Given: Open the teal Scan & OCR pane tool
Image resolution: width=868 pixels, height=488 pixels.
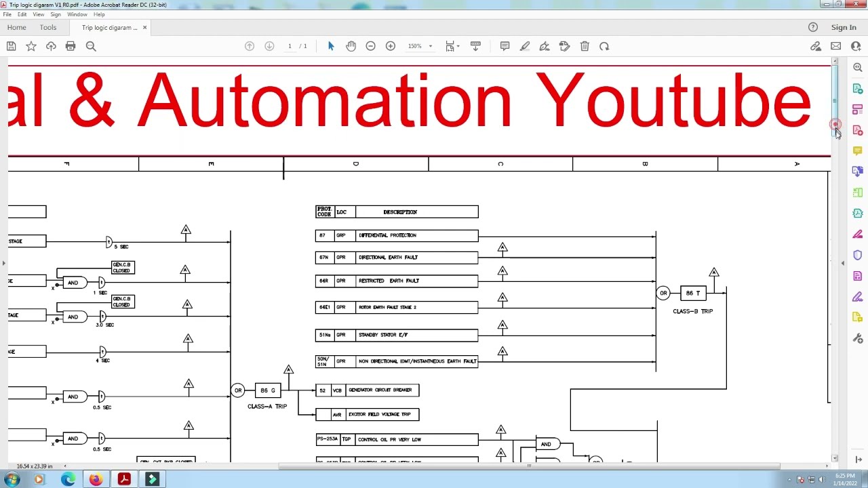Looking at the screenshot, I should 858,213.
